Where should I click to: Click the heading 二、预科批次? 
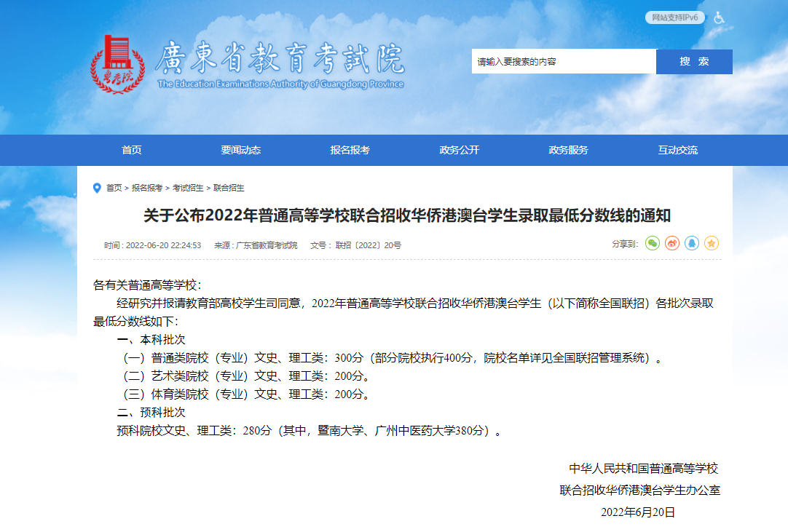pyautogui.click(x=151, y=413)
